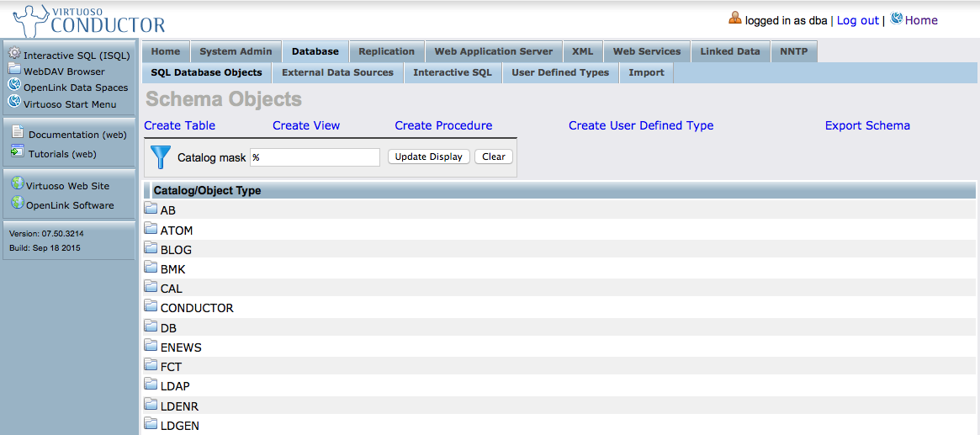Open the Web Services tab

pos(647,51)
